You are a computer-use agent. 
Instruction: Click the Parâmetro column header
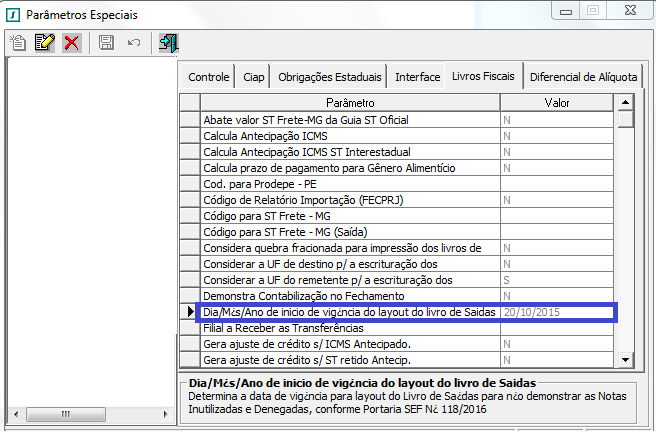click(x=350, y=103)
